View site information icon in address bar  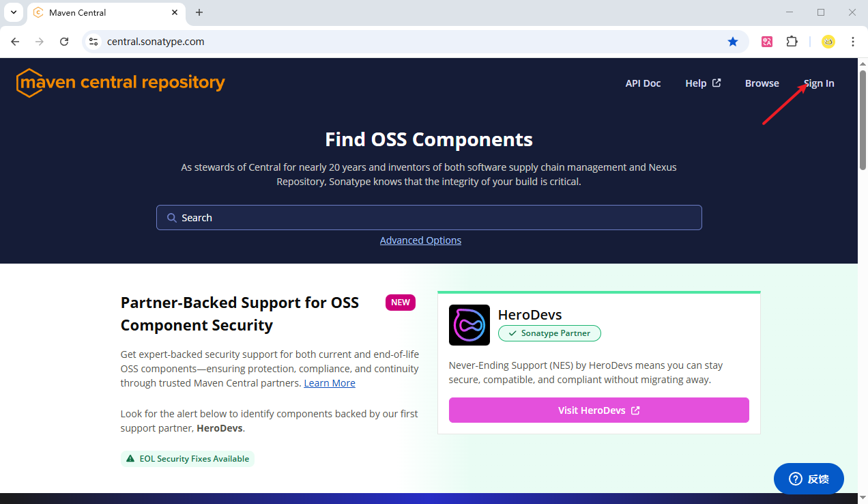pos(93,42)
